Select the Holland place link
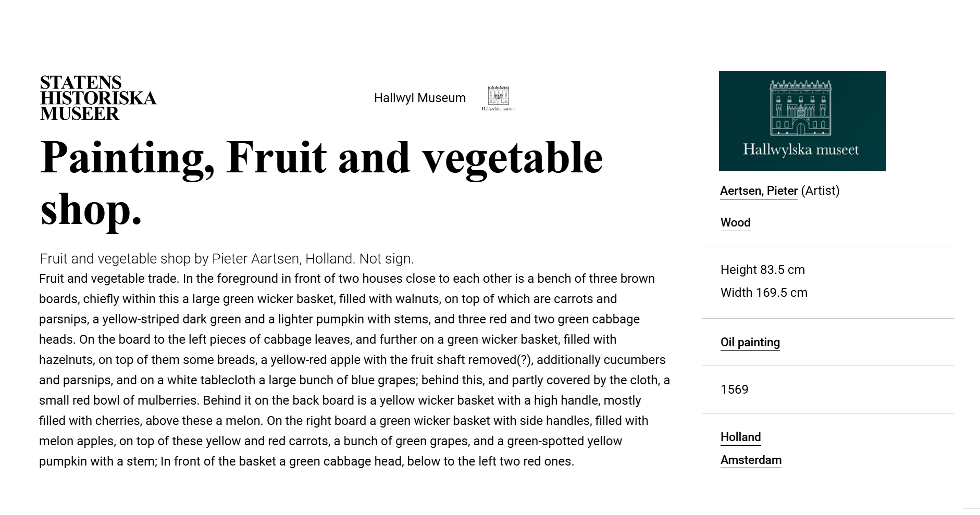This screenshot has width=980, height=515. [x=740, y=437]
